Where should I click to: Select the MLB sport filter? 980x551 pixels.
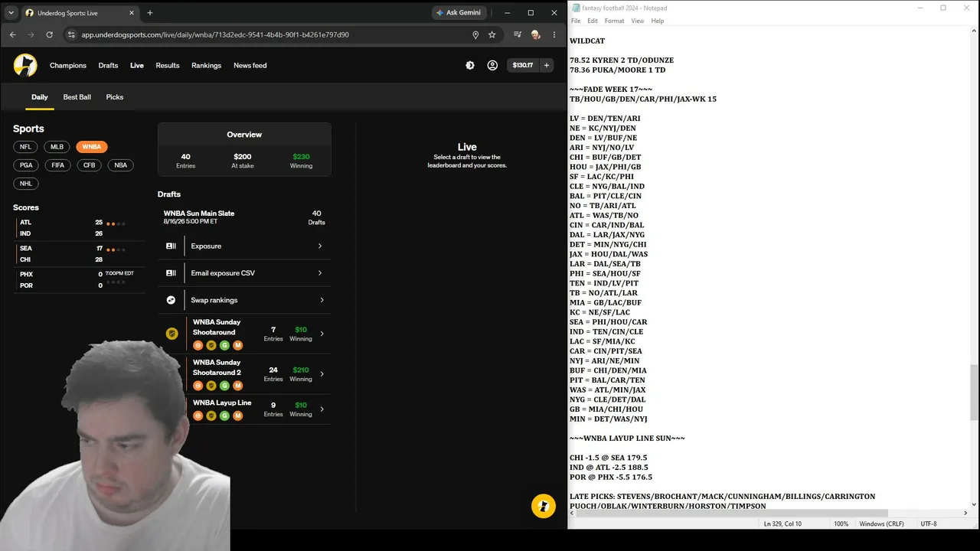click(x=57, y=147)
